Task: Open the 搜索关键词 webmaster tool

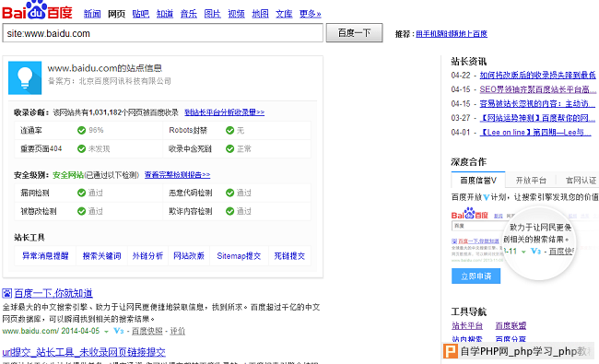Action: (x=102, y=256)
